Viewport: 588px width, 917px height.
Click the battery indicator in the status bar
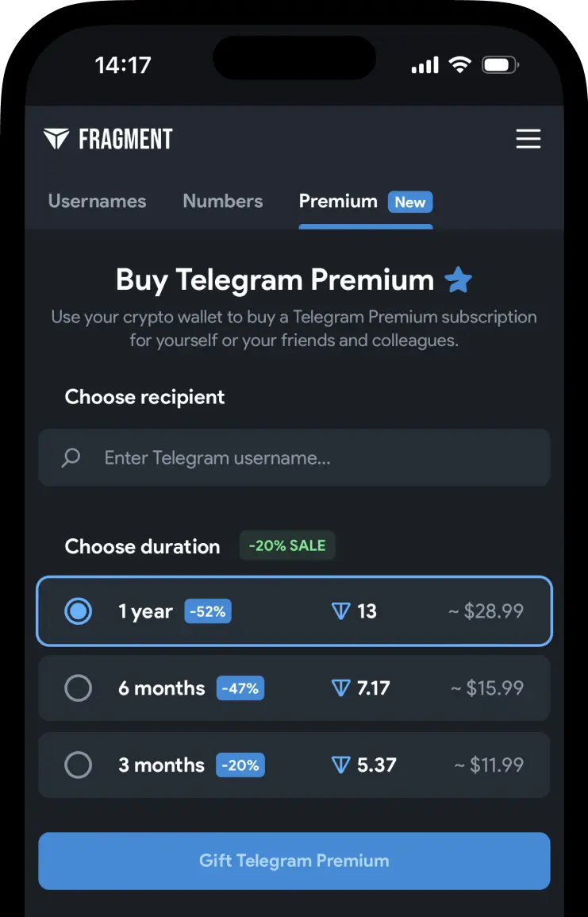point(500,65)
